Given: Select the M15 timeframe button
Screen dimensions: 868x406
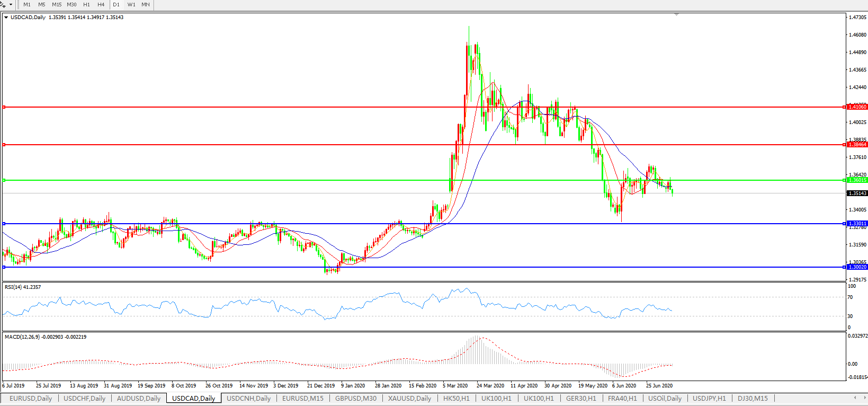Looking at the screenshot, I should click(57, 4).
